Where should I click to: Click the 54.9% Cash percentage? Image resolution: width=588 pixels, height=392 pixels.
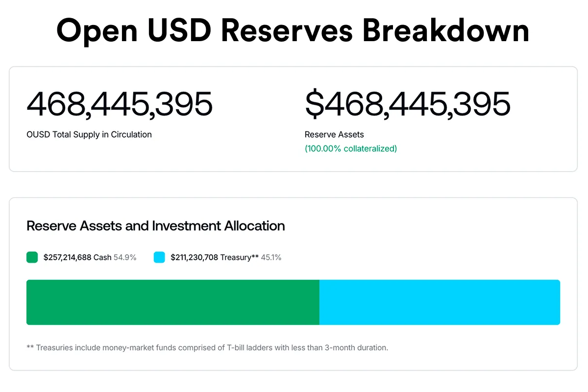pos(125,257)
